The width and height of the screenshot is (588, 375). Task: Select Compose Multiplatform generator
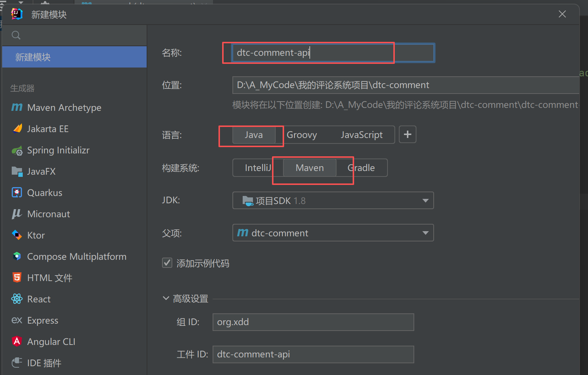pos(74,256)
